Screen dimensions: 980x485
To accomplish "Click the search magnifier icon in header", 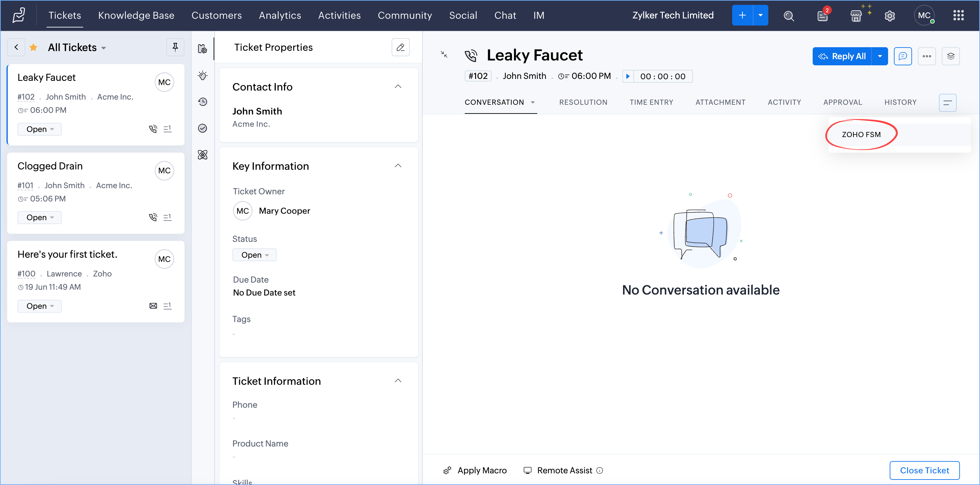I will pyautogui.click(x=789, y=16).
